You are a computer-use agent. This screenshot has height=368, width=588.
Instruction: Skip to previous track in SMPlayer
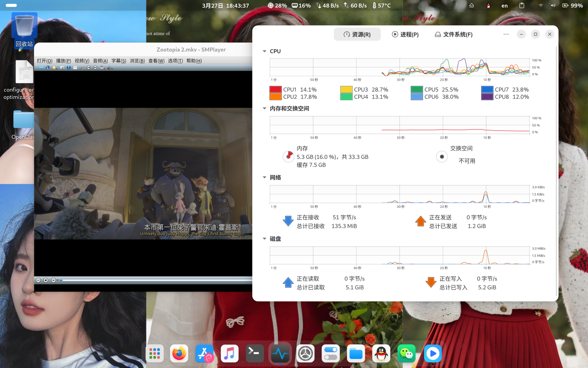89,67
